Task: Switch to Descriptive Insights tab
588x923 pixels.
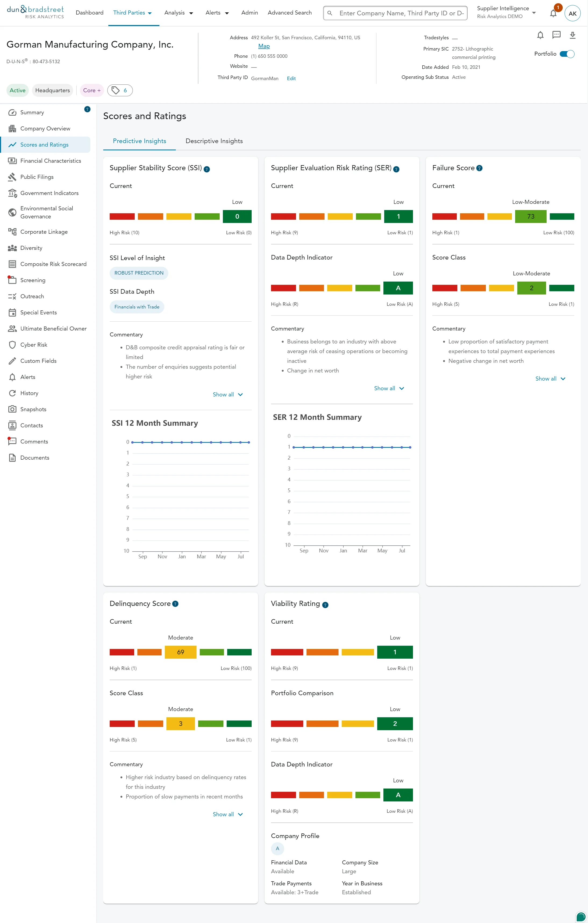Action: click(214, 141)
